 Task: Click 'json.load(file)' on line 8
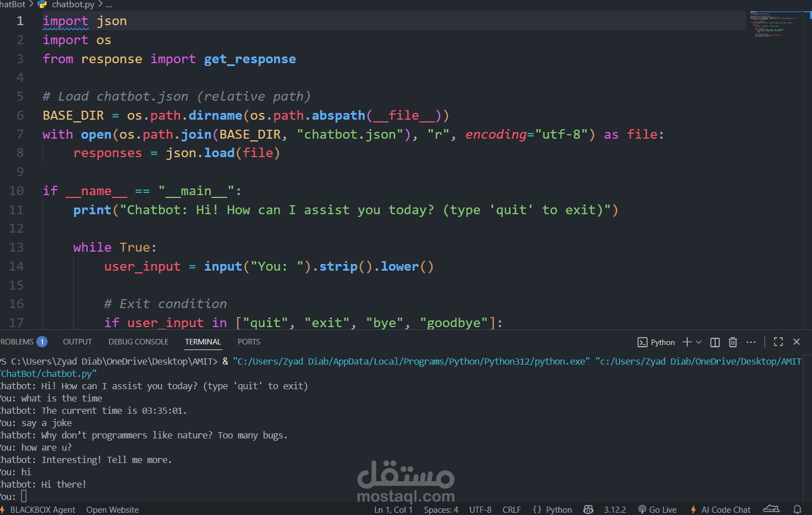coord(223,153)
